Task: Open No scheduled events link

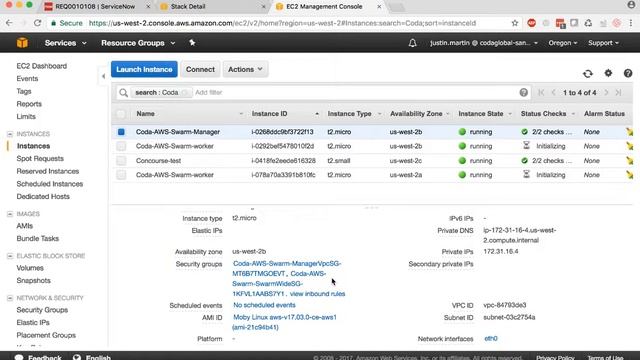Action: click(x=264, y=305)
